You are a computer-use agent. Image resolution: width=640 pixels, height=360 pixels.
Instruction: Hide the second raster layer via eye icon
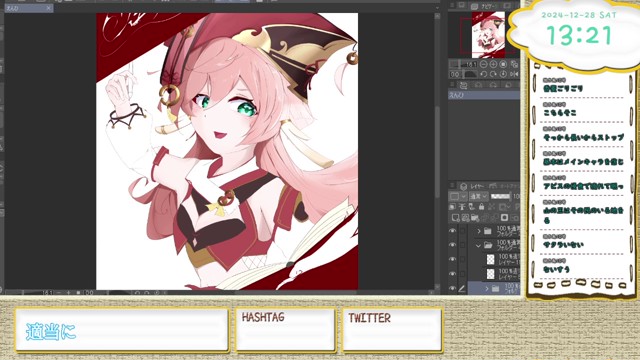click(452, 273)
